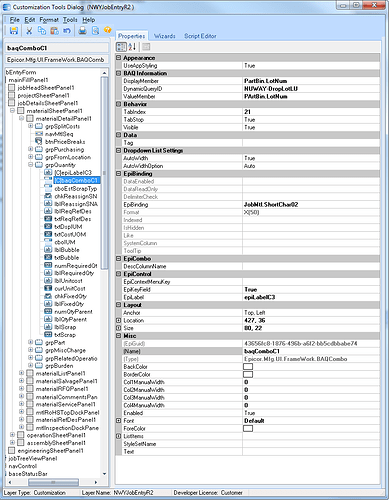This screenshot has width=389, height=500.
Task: Click the Print Preview icon
Action: coord(95,31)
